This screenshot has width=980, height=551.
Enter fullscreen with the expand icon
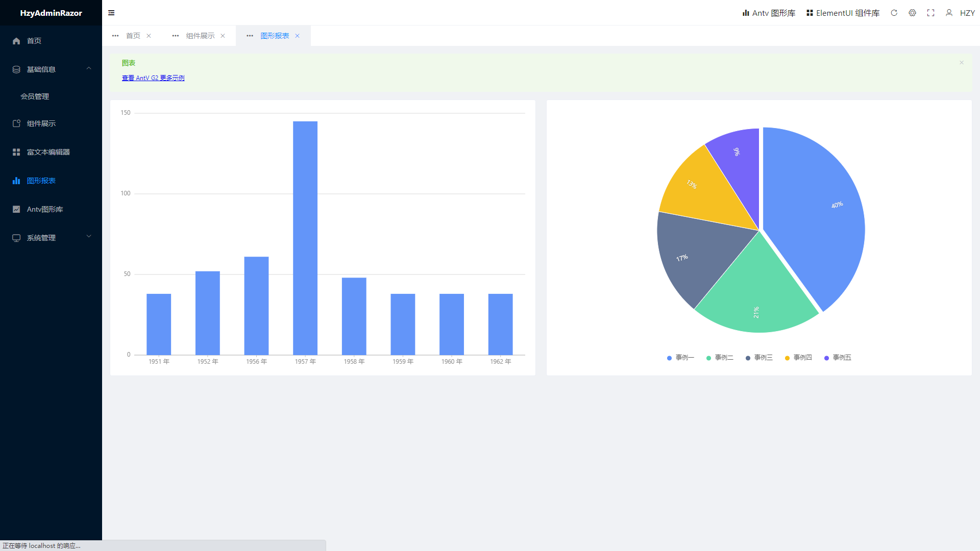pos(930,13)
